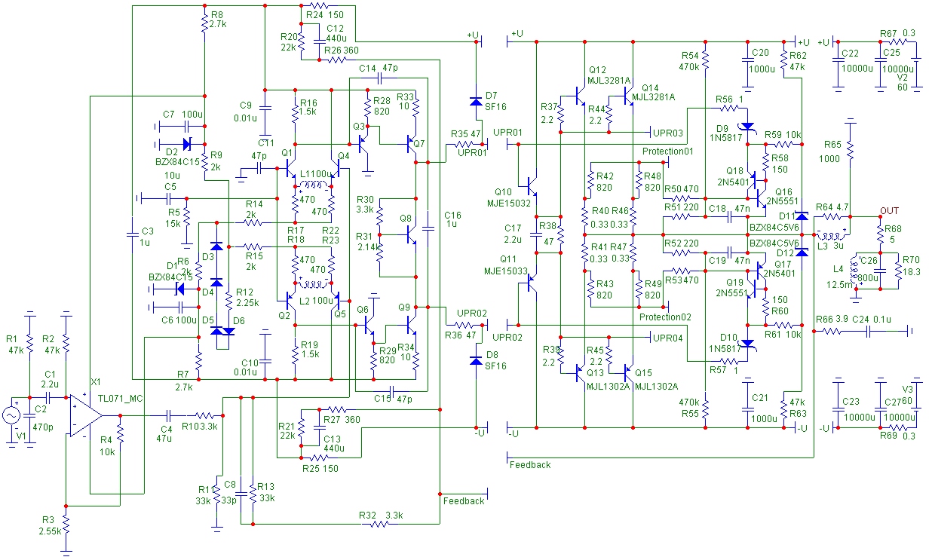The image size is (932, 560).
Task: Pick the Q12 MJL3281A transistor symbol
Action: coord(579,96)
